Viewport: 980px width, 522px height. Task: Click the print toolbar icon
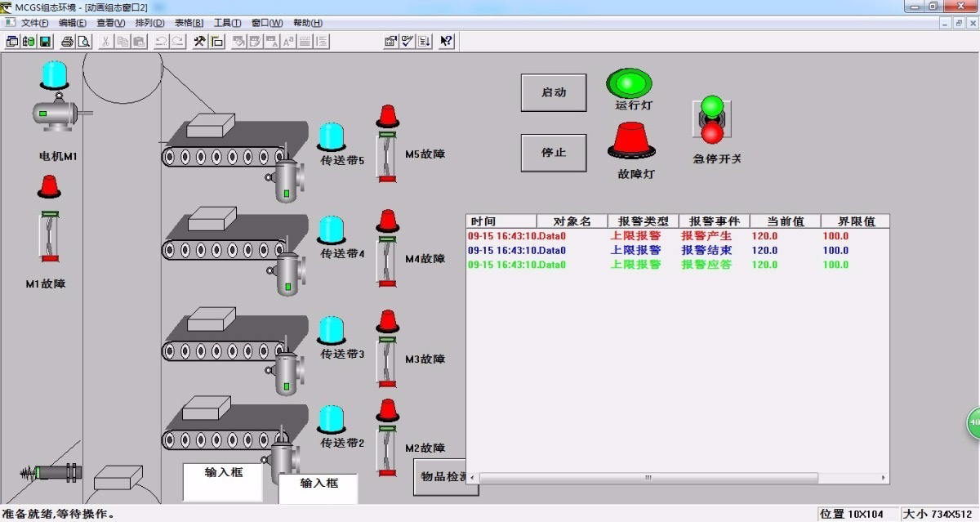pyautogui.click(x=68, y=42)
